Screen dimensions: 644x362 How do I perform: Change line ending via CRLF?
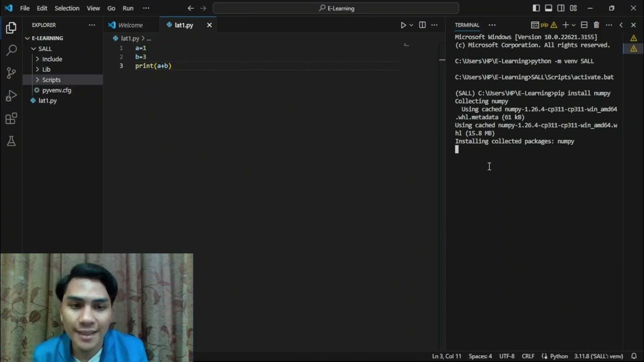pos(528,356)
